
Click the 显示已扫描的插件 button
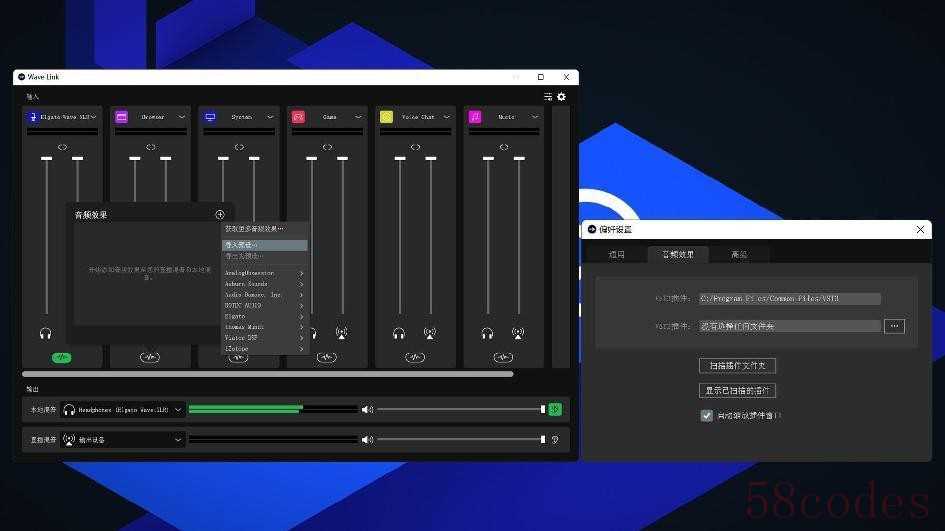pyautogui.click(x=737, y=391)
